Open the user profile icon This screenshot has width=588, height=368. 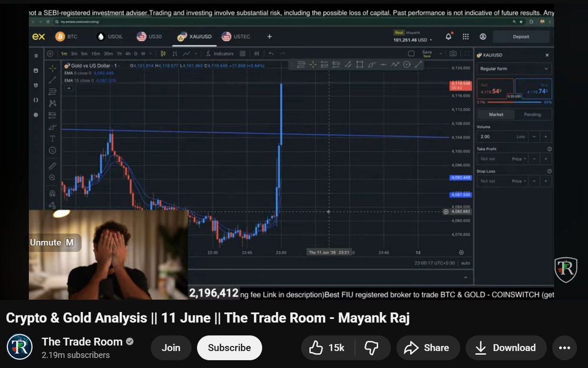[x=483, y=37]
